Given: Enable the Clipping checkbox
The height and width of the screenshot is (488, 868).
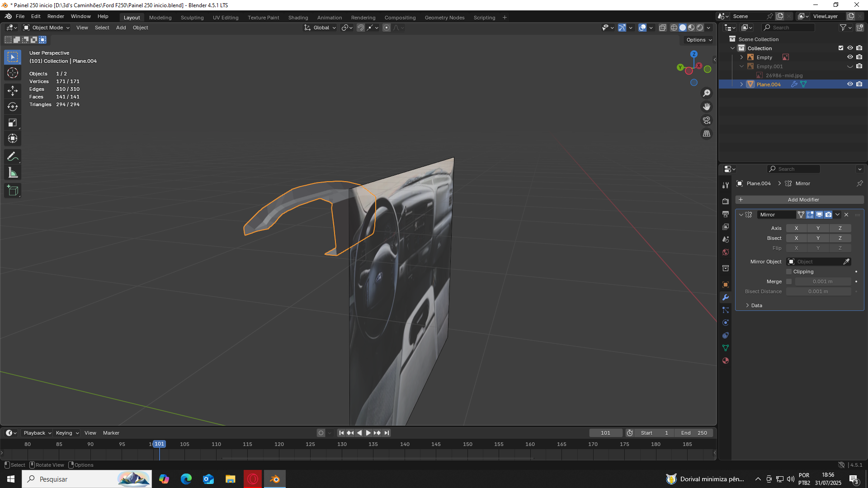Looking at the screenshot, I should (789, 272).
